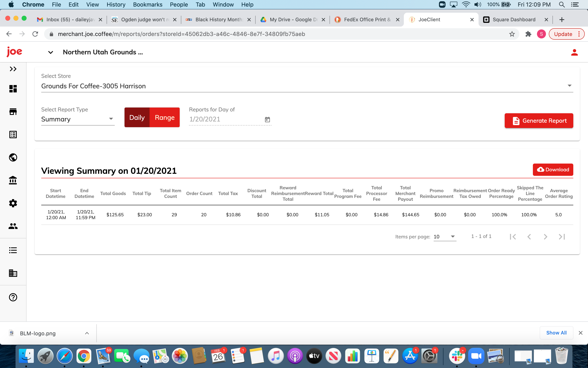
Task: Open the Select Report Type dropdown
Action: [x=78, y=119]
